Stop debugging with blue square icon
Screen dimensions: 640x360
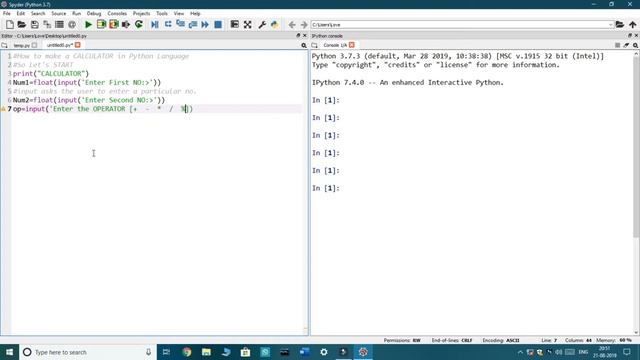pyautogui.click(x=218, y=24)
